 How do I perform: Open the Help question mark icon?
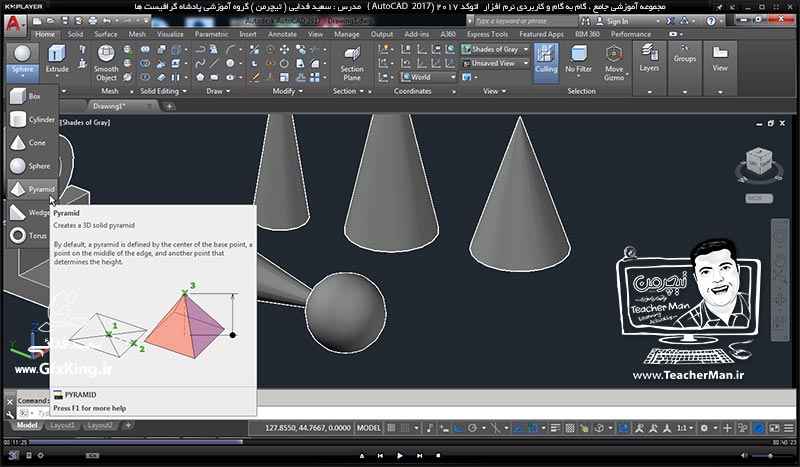pyautogui.click(x=711, y=21)
